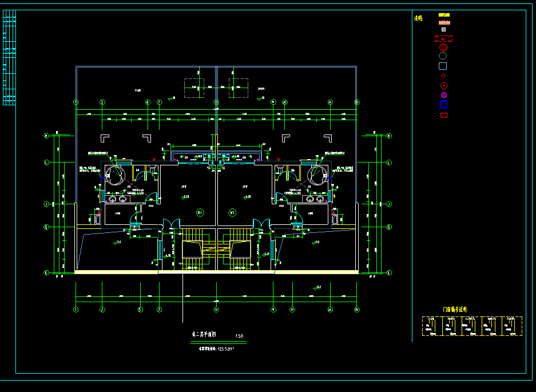The height and width of the screenshot is (392, 536).
Task: Click the magenta hatched circle legend symbol
Action: [444, 95]
